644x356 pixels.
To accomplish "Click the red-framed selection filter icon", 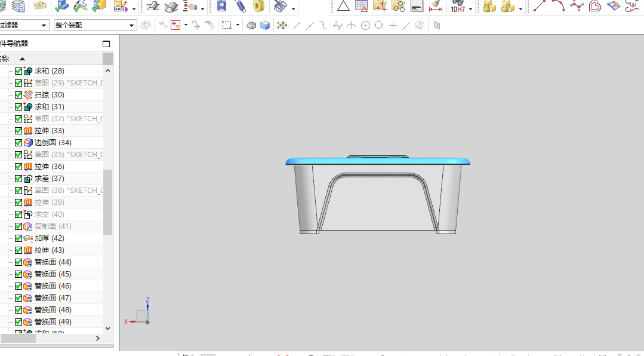I will point(176,26).
